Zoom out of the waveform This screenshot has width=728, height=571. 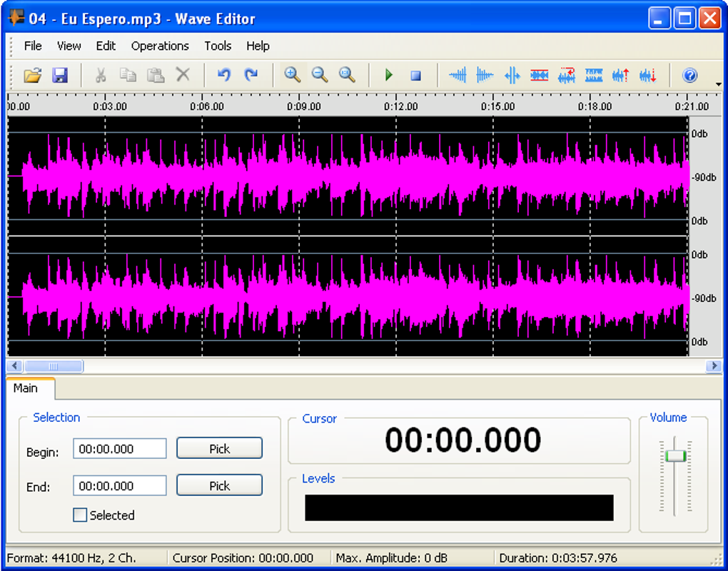319,75
